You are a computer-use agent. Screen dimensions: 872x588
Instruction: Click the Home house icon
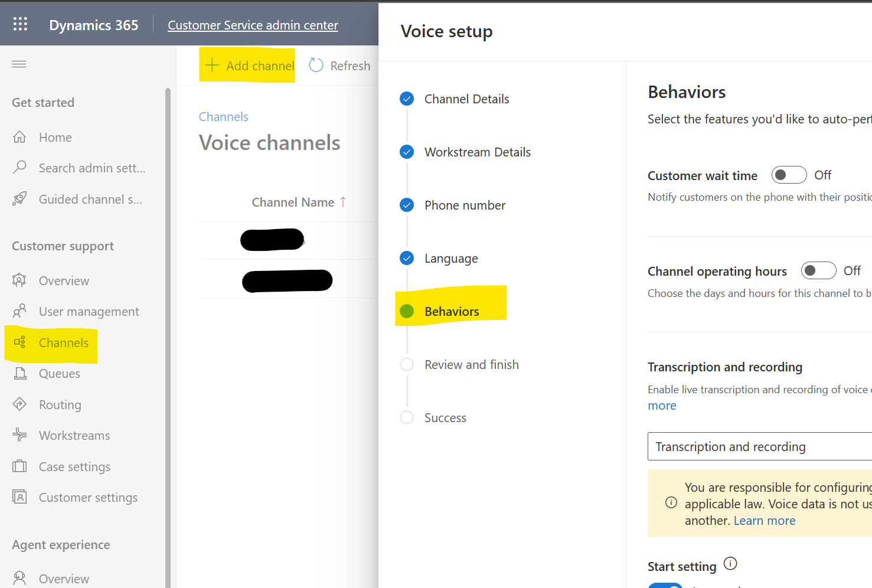(x=19, y=137)
